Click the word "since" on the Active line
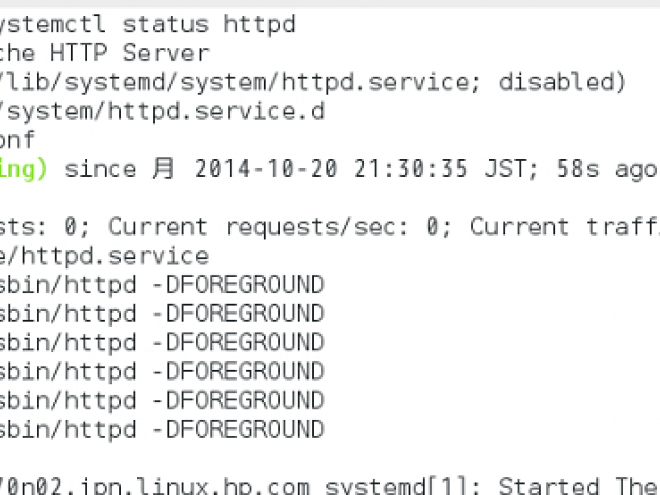 (x=100, y=169)
